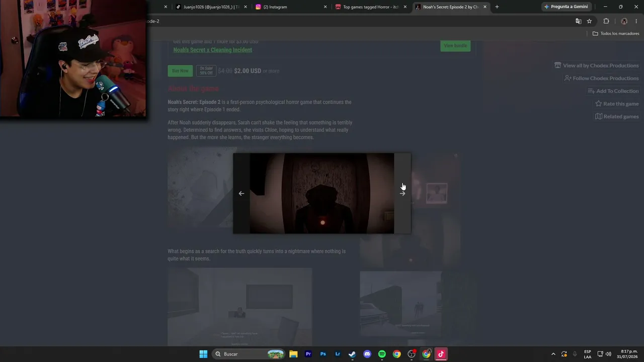Open TikTok app on taskbar

[441, 354]
